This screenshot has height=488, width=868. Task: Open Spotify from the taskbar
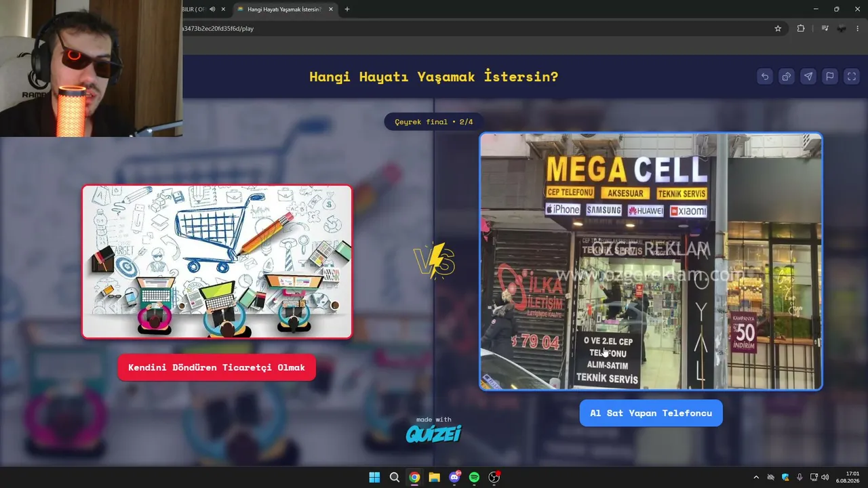(475, 477)
